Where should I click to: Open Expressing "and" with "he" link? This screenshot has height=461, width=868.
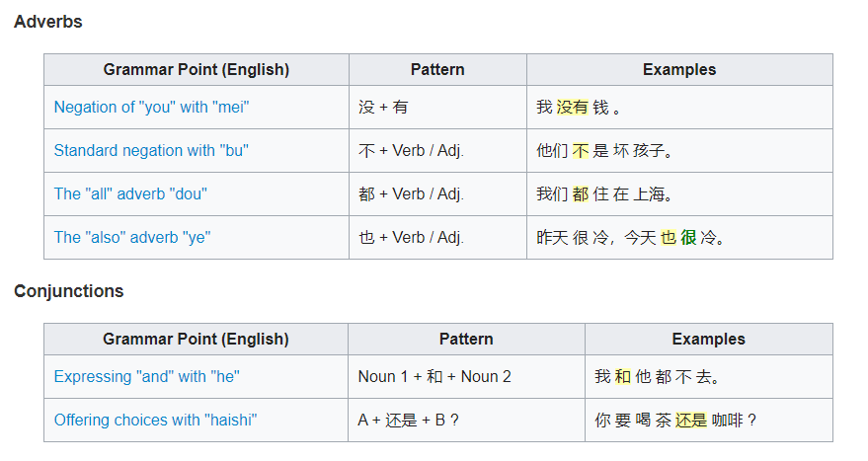[147, 376]
